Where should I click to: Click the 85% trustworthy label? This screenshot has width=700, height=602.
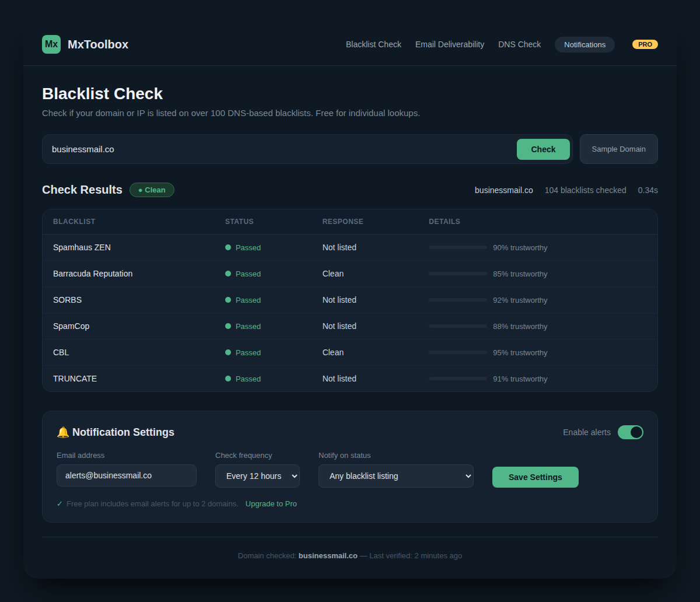click(x=520, y=274)
